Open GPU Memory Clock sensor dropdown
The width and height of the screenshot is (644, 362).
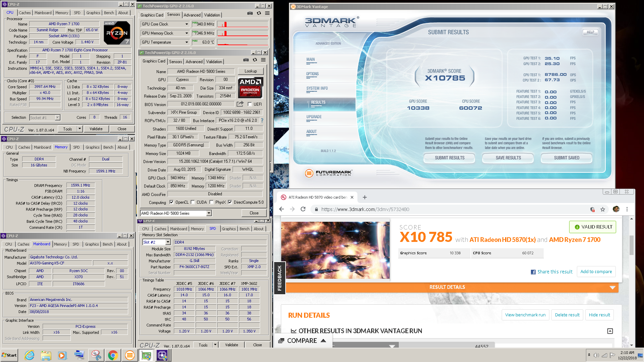pyautogui.click(x=187, y=33)
